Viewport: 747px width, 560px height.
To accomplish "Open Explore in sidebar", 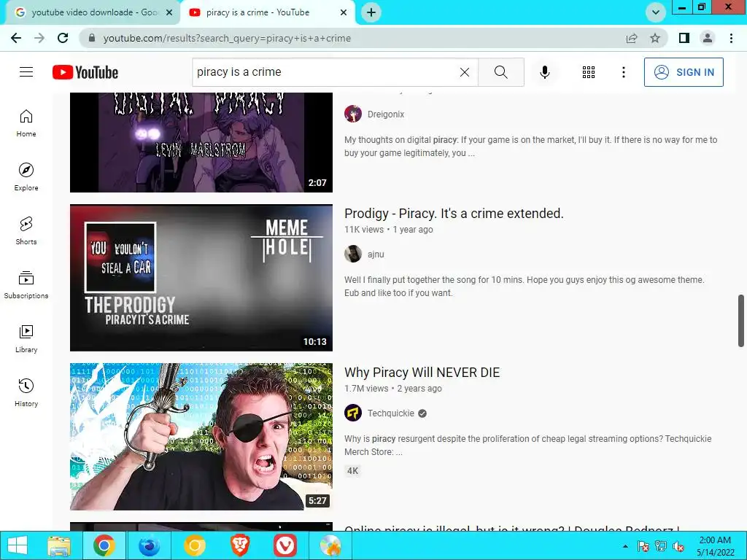I will 26,176.
